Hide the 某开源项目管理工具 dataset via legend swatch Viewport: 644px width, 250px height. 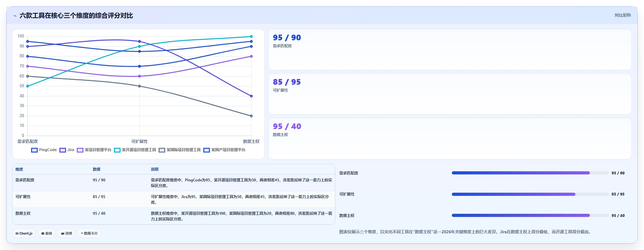click(x=117, y=150)
